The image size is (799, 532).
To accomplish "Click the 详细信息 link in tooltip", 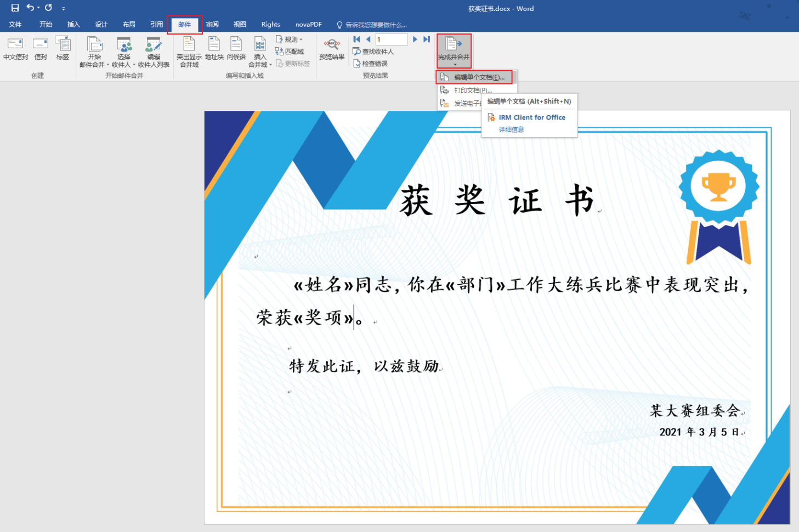I will click(511, 129).
